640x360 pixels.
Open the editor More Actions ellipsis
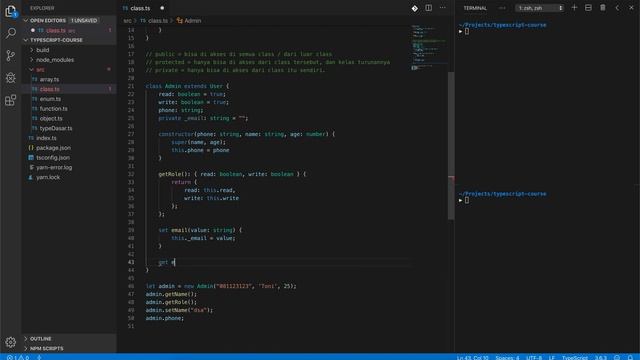pos(442,8)
